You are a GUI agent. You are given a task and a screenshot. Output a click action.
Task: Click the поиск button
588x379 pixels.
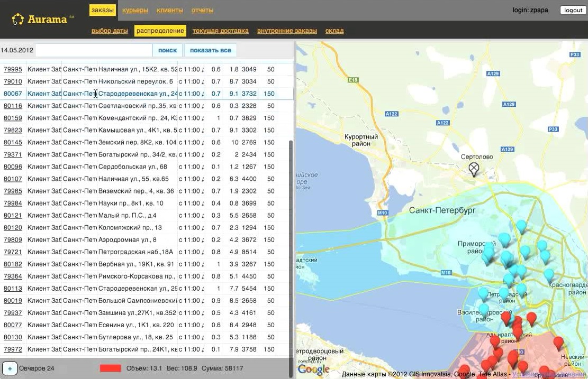click(x=167, y=50)
